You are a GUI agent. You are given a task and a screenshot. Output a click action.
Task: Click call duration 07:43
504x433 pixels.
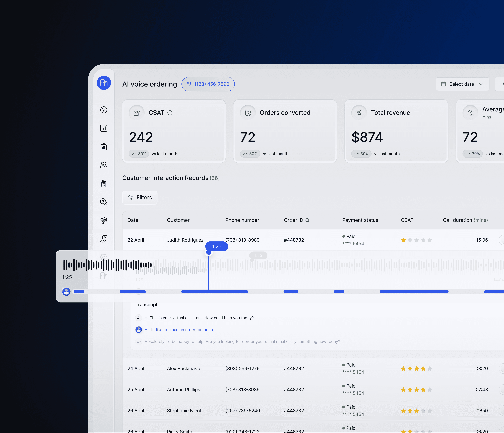(x=482, y=390)
